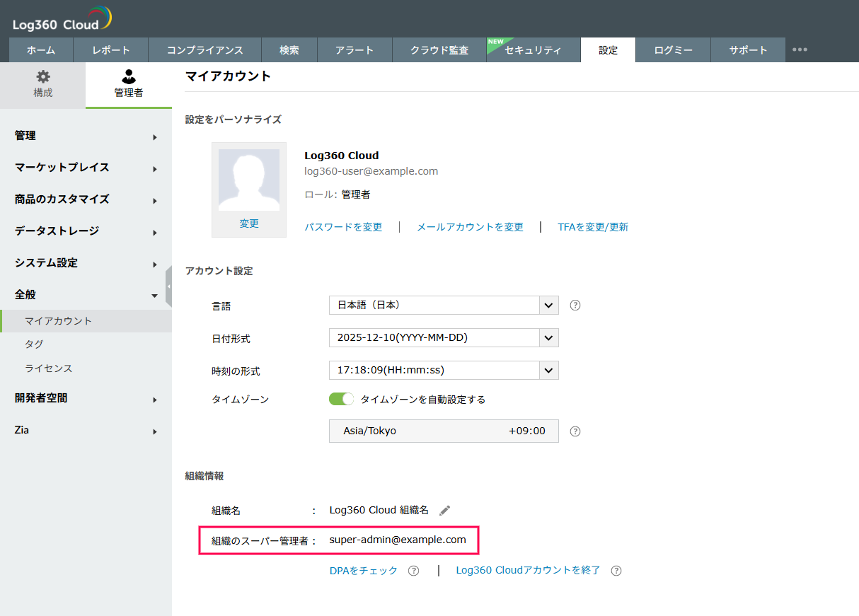859x616 pixels.
Task: Click the TFAを変更/更新 link
Action: [593, 227]
